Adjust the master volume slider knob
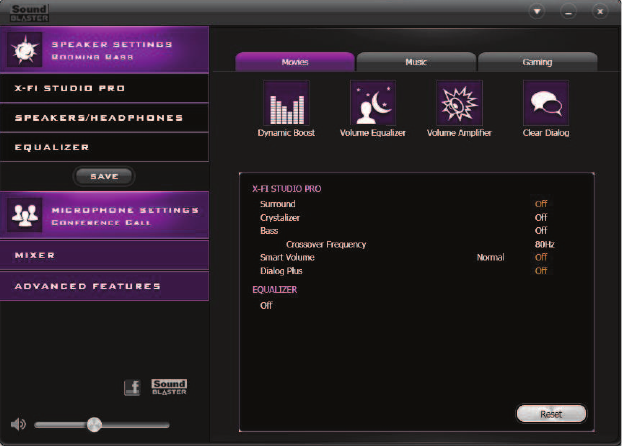This screenshot has width=622, height=446. tap(94, 425)
